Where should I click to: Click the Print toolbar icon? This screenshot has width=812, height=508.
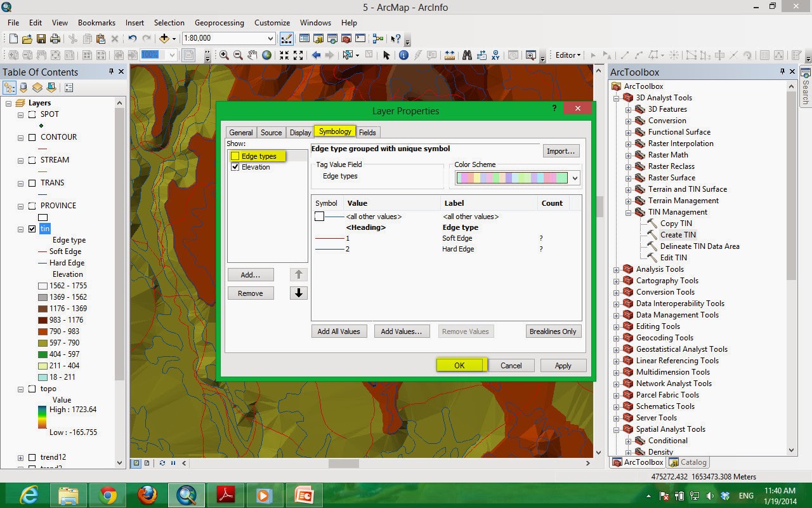click(55, 39)
